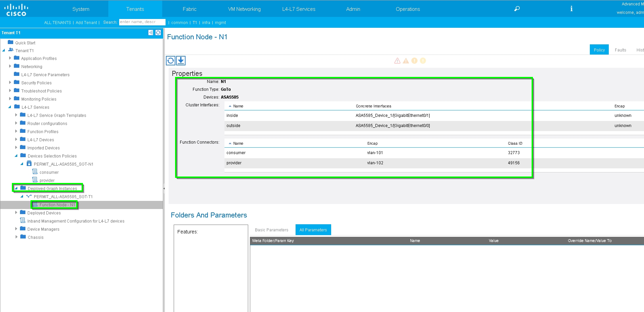
Task: Open the System menu tab
Action: [81, 9]
